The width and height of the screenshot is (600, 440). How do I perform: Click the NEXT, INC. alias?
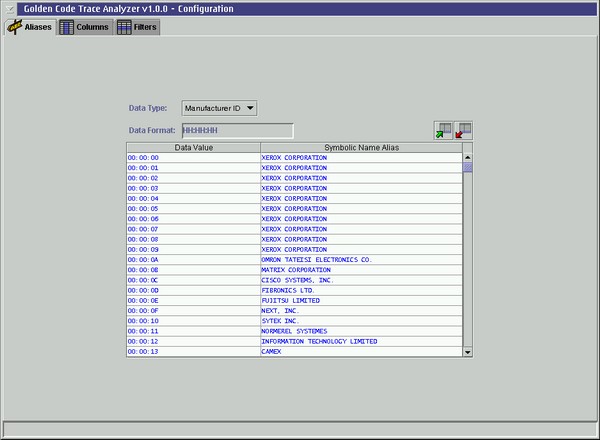pos(361,311)
